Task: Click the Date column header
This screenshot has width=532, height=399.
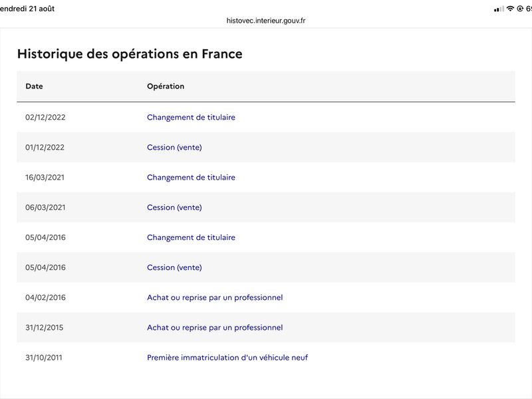Action: point(35,86)
